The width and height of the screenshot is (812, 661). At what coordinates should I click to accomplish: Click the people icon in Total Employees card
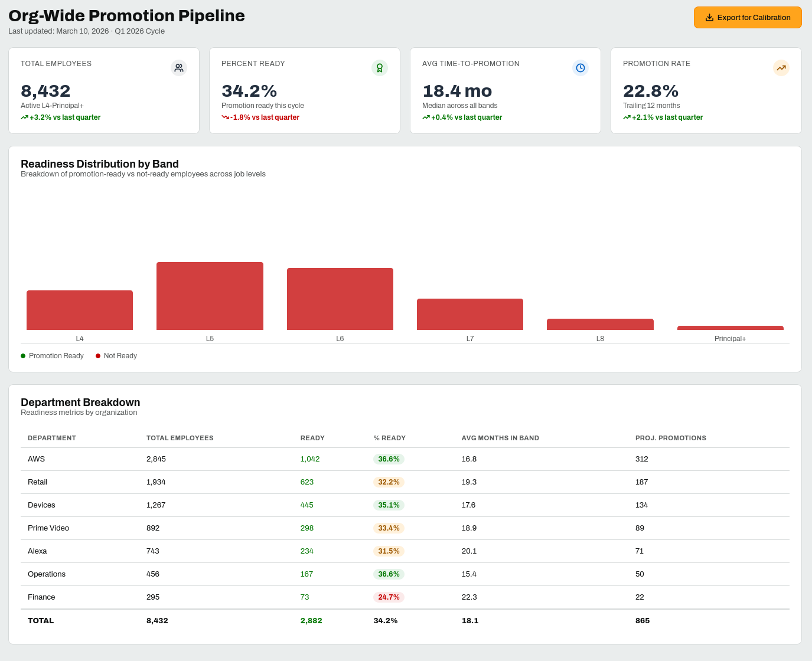(179, 68)
